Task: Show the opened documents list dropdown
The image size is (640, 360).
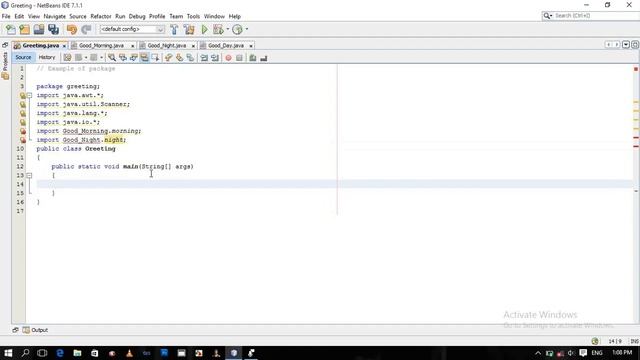Action: coord(626,44)
